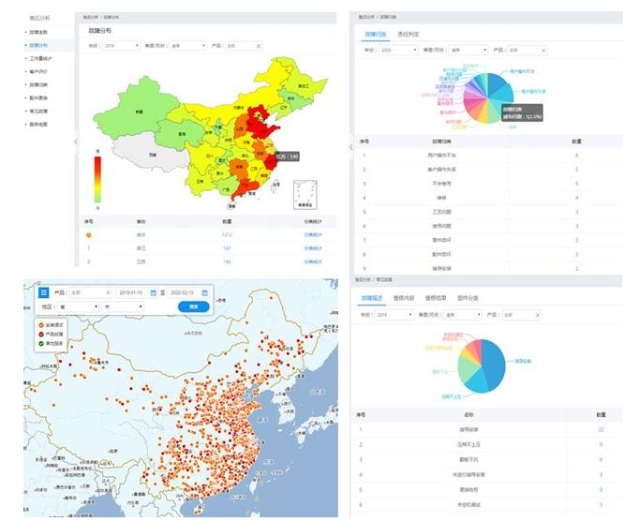Toggle the red legend item on the dot map
The height and width of the screenshot is (522, 640).
tap(41, 335)
